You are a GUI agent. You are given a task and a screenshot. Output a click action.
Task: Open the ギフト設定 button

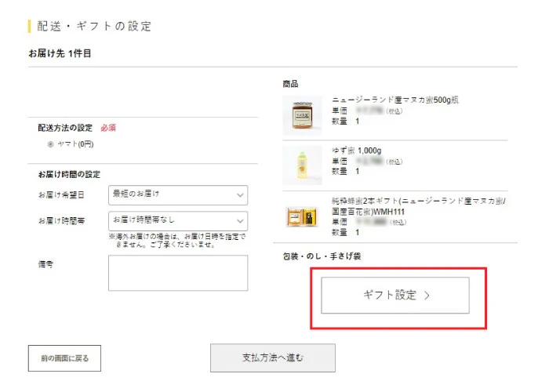click(394, 296)
